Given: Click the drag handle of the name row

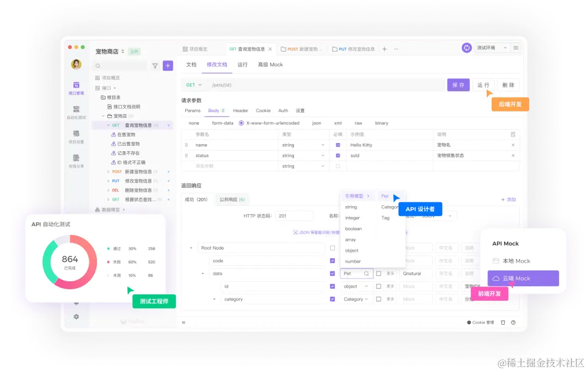Looking at the screenshot, I should [x=186, y=145].
